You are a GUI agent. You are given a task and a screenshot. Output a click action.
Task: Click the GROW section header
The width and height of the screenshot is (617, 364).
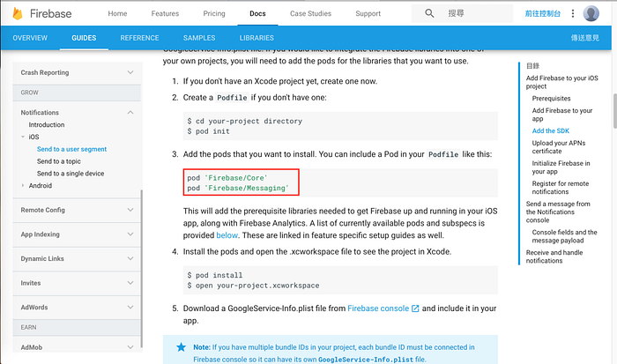pyautogui.click(x=77, y=93)
